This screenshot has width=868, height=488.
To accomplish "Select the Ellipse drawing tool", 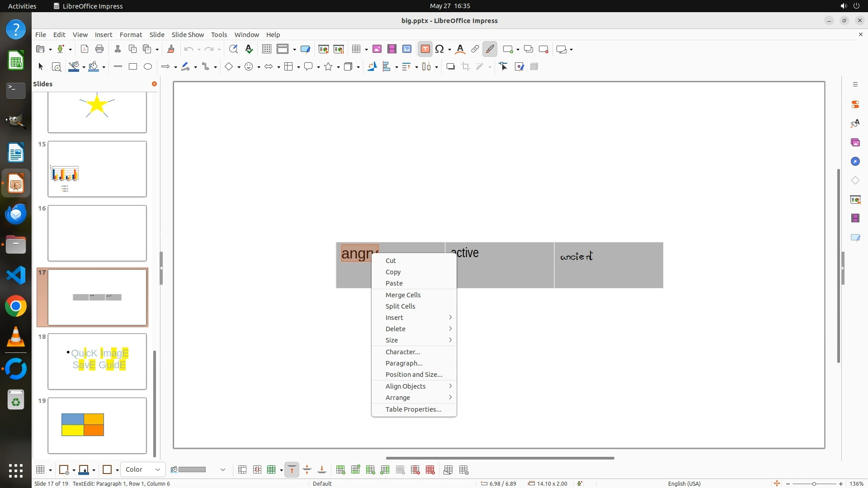I will coord(148,67).
